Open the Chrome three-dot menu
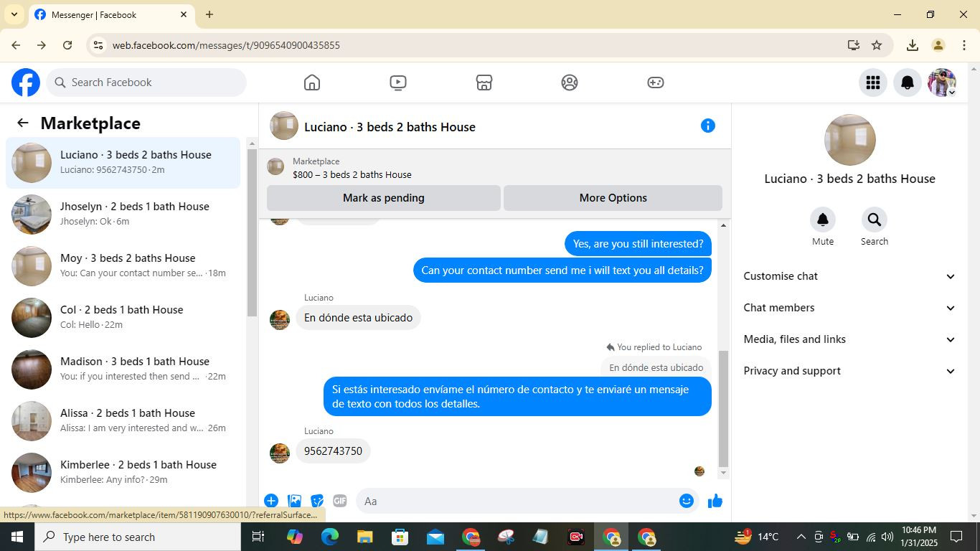 [964, 45]
